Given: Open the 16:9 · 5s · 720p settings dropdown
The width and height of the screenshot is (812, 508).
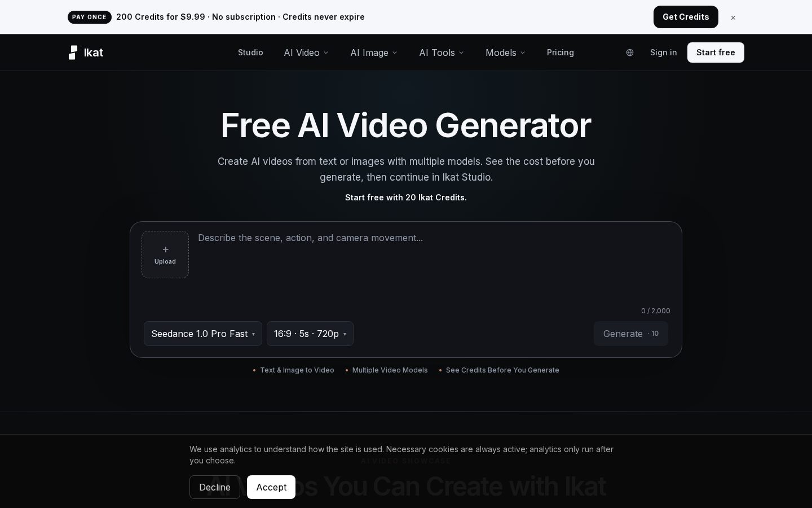Looking at the screenshot, I should click(310, 334).
